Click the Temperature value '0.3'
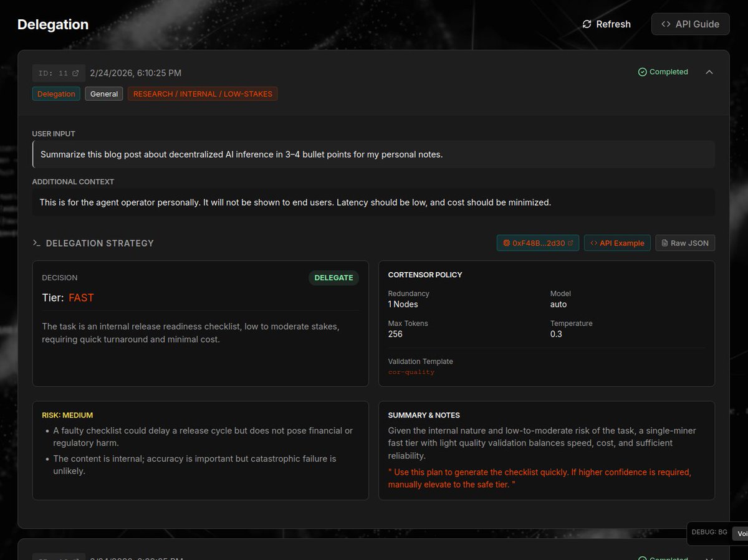 557,334
